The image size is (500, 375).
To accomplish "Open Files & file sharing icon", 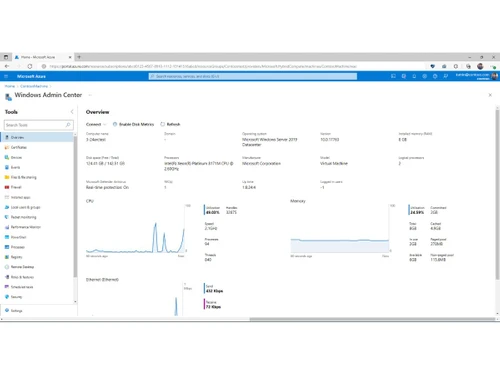I will 7,177.
